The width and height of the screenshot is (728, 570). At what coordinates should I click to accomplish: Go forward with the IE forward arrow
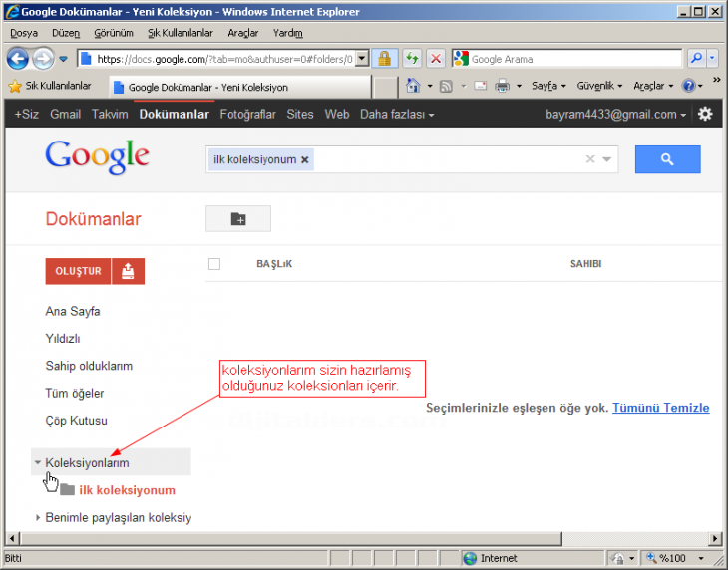point(43,59)
